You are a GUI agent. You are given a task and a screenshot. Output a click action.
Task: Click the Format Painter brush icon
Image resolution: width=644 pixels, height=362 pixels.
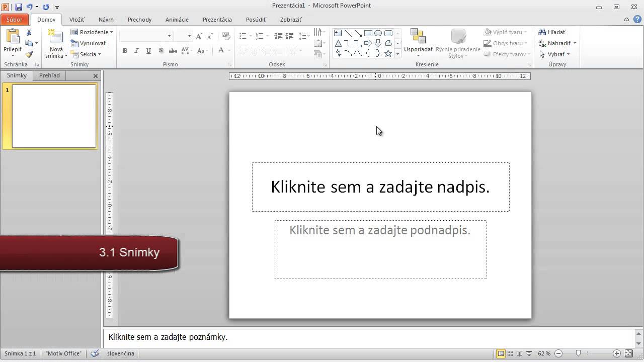pos(29,54)
